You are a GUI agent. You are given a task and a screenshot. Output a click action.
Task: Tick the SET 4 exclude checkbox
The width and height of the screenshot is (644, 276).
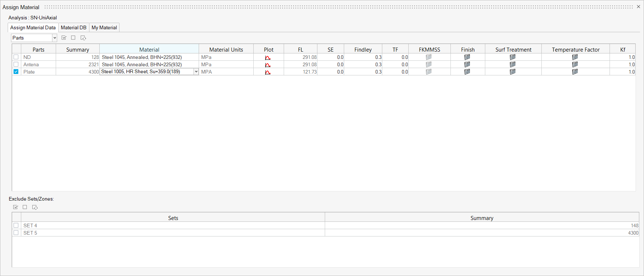[16, 225]
